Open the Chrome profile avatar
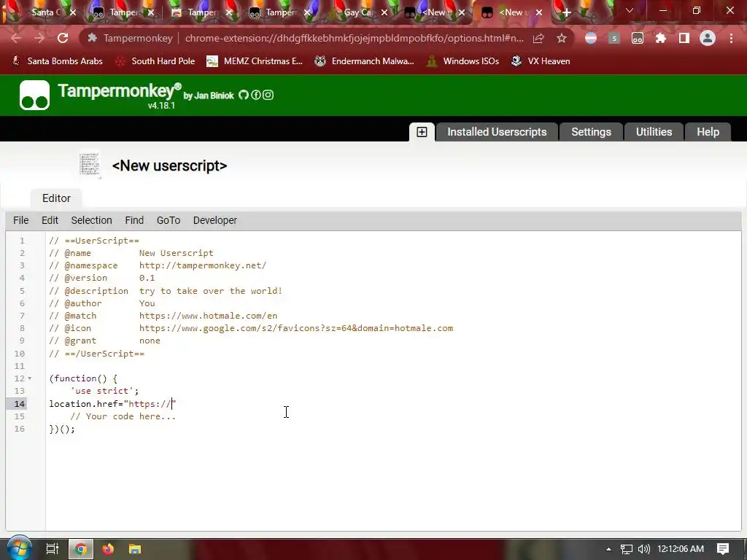The width and height of the screenshot is (747, 560). point(708,38)
